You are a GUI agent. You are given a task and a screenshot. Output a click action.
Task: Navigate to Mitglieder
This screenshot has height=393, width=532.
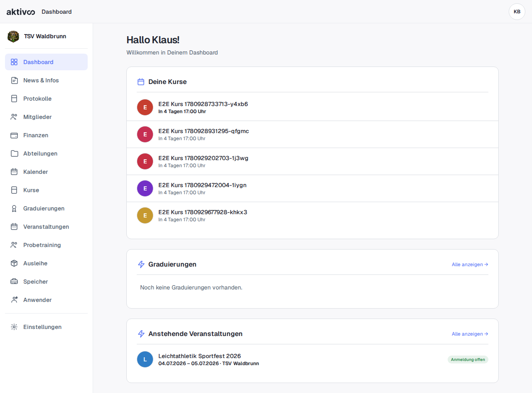tap(46, 117)
